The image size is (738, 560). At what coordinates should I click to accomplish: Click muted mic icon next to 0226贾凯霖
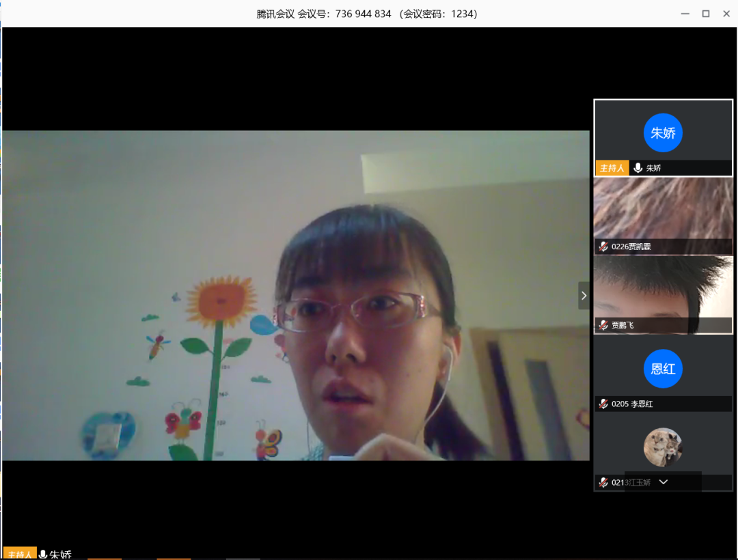click(603, 247)
